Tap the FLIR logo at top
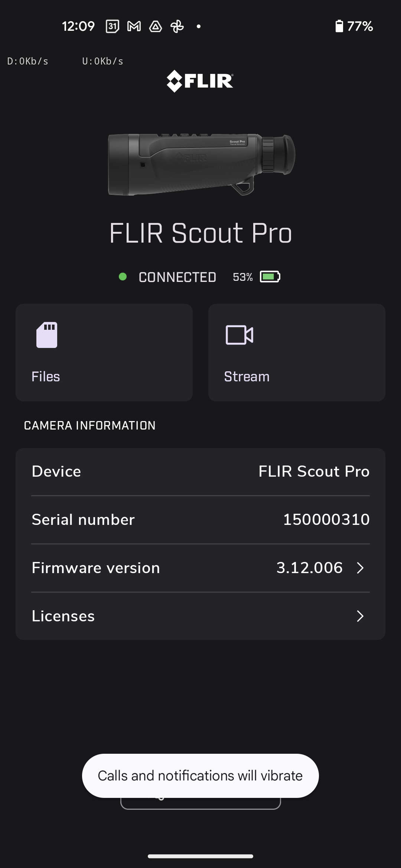401x868 pixels. tap(200, 81)
